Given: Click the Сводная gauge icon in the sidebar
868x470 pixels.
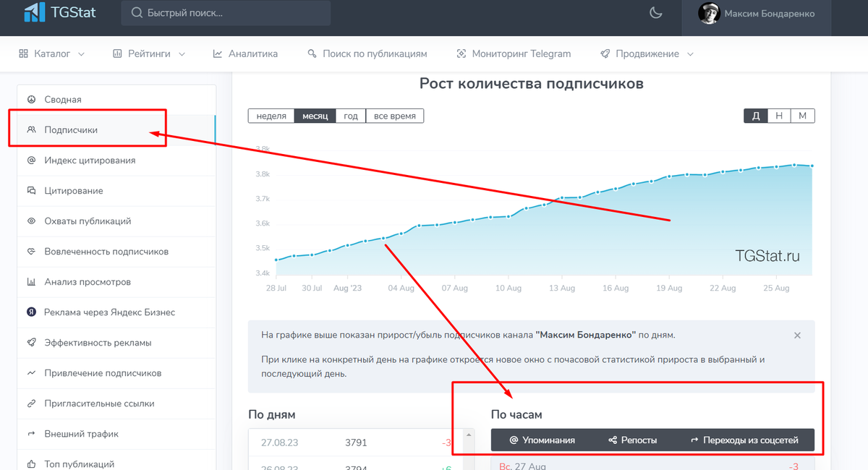Looking at the screenshot, I should [31, 100].
